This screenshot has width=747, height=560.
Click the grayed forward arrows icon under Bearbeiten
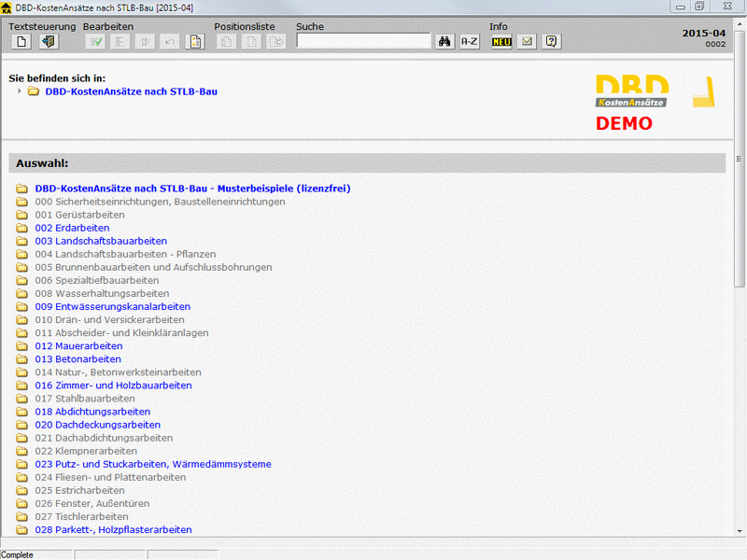pos(145,42)
